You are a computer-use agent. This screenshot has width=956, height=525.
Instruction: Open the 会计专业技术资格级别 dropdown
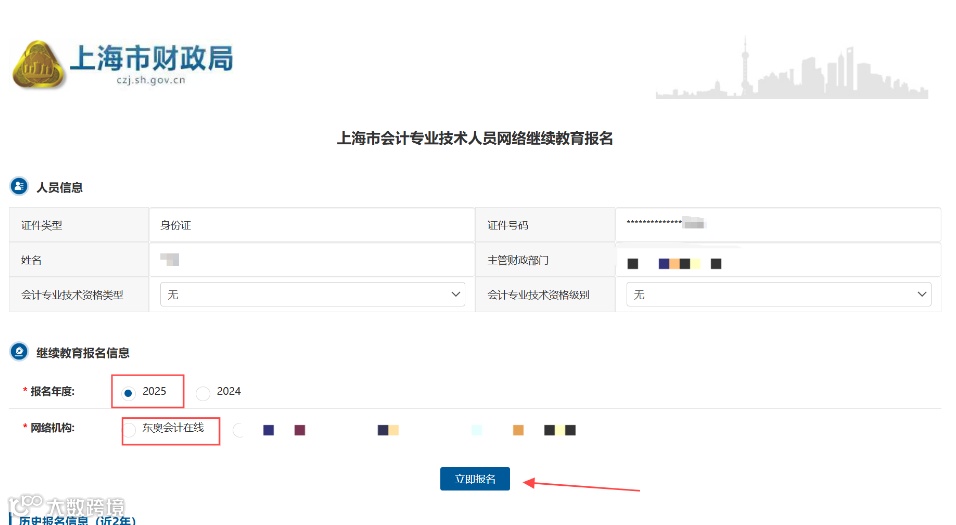(x=779, y=295)
